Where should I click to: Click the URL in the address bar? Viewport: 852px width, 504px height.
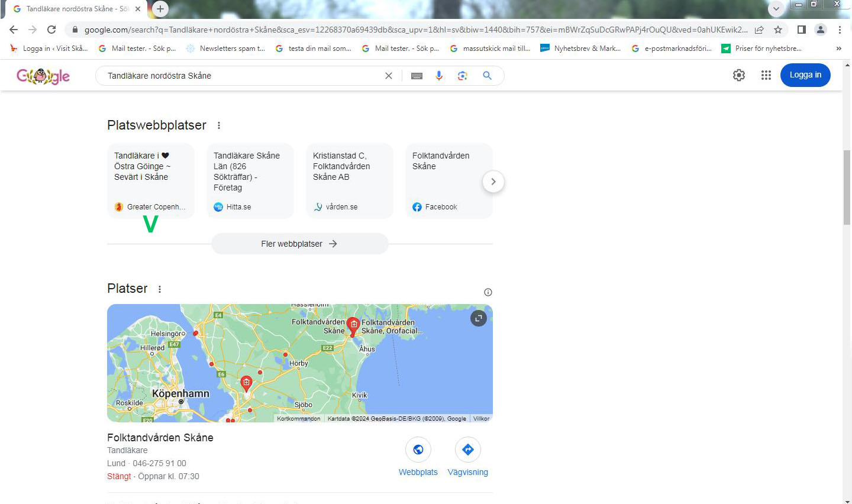coord(415,30)
